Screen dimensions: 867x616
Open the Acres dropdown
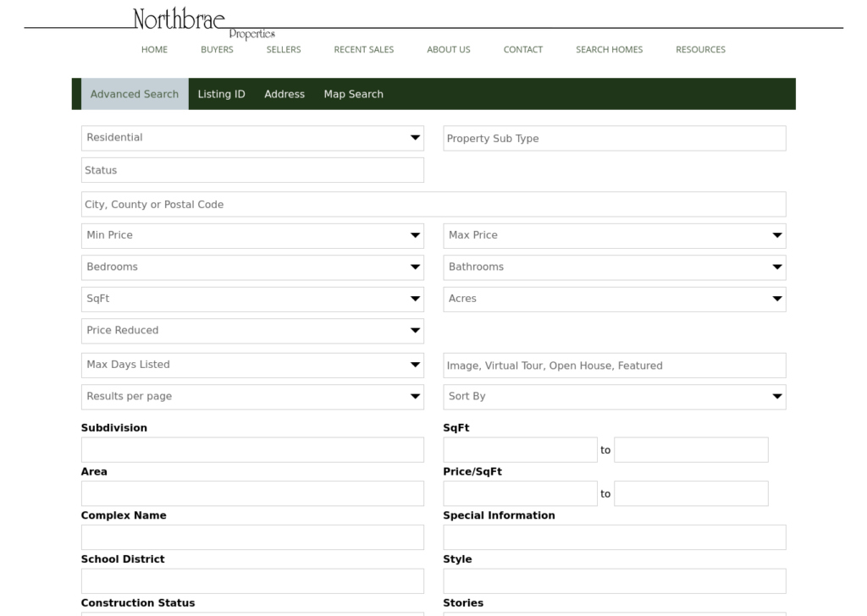615,299
